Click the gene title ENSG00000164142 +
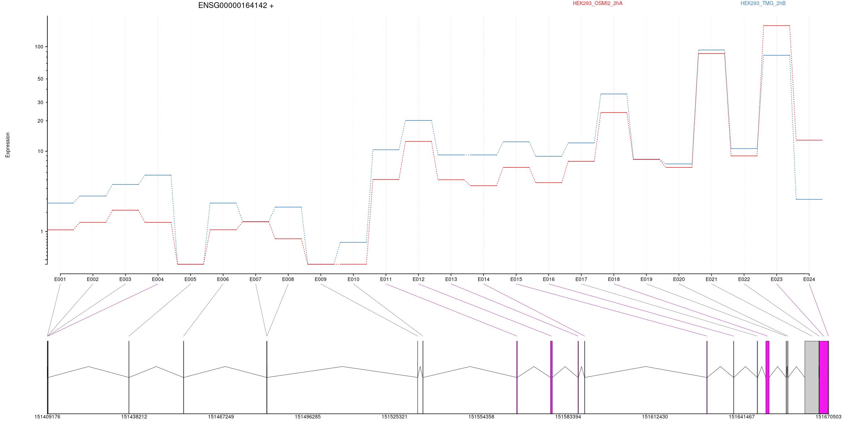868x434 pixels. 236,5
